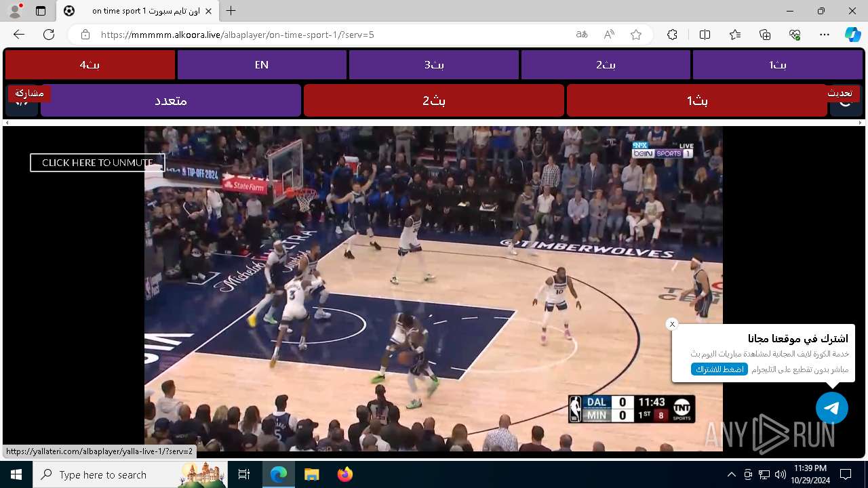Viewport: 868px width, 488px height.
Task: Click the تحديث refresh label
Action: pyautogui.click(x=840, y=93)
